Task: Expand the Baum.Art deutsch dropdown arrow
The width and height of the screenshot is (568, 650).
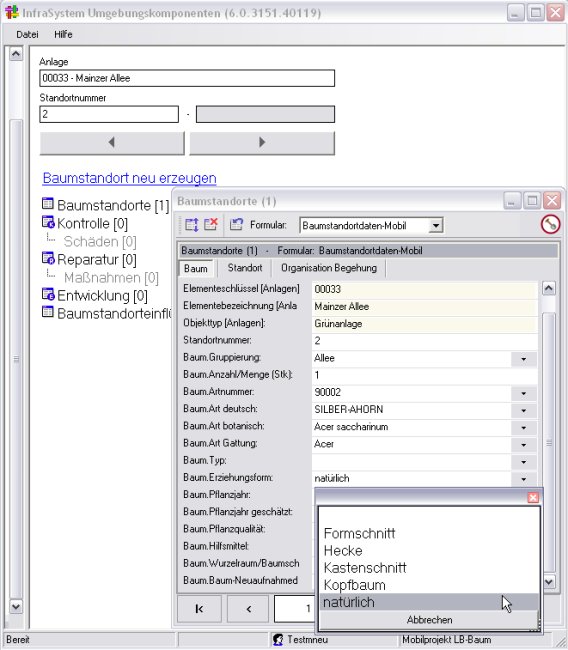Action: (x=524, y=410)
